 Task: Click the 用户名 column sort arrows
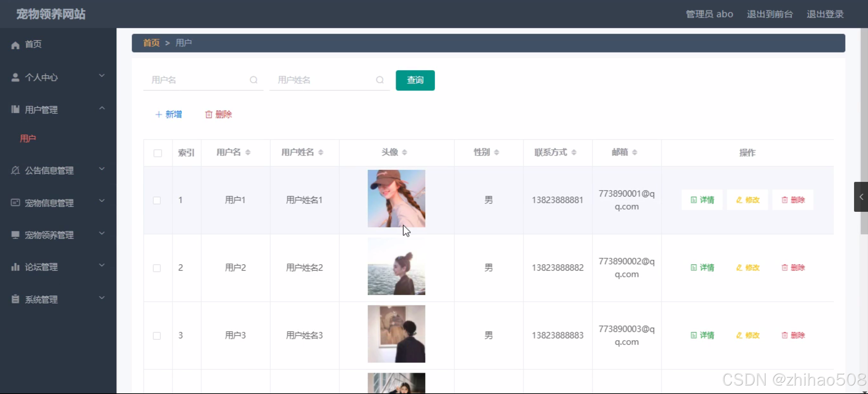[248, 152]
